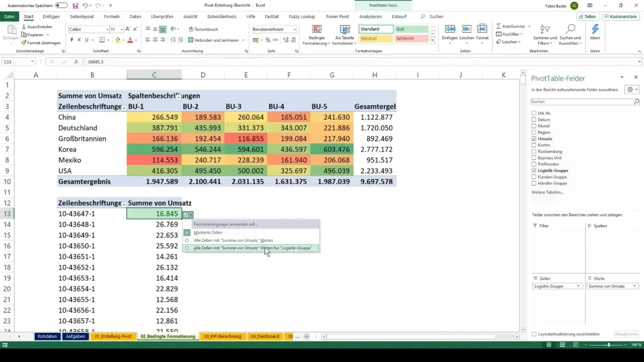Viewport: 644px width, 362px height.
Task: Open the Benutzerdefiniert number format dropdown
Action: (294, 29)
